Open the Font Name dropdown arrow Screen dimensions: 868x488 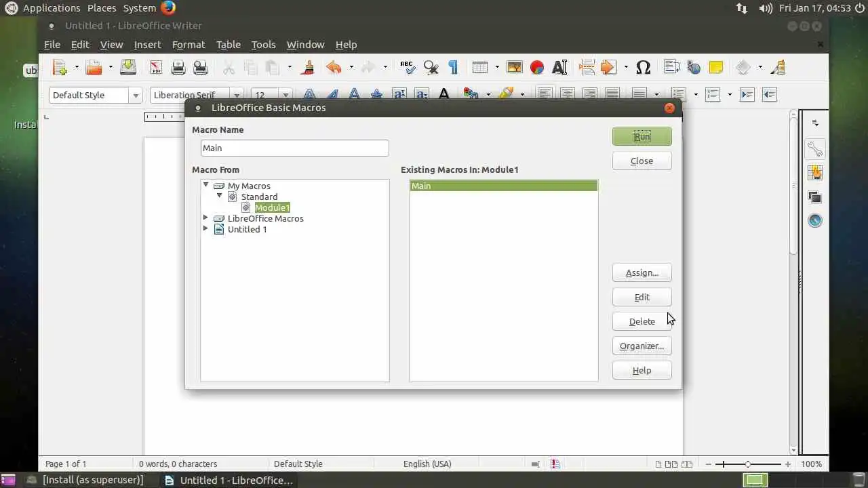(236, 96)
